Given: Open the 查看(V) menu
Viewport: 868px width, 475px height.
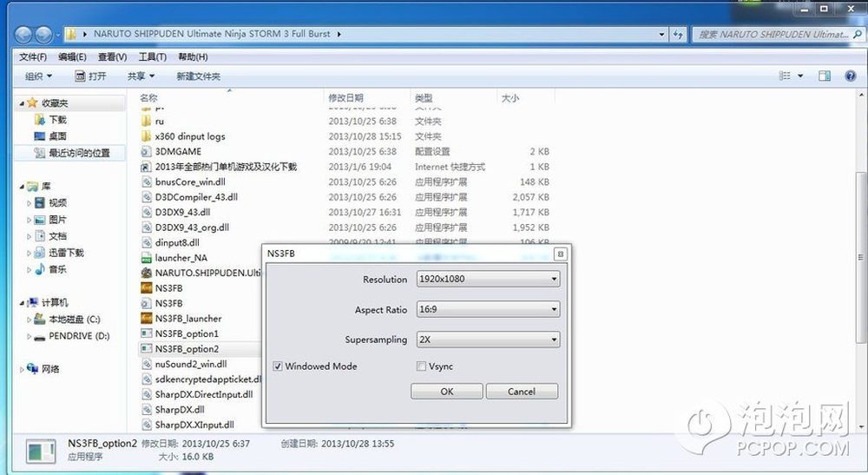Looking at the screenshot, I should (112, 57).
